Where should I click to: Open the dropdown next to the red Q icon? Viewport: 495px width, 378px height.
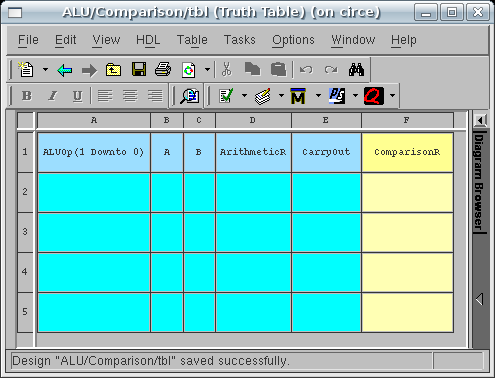point(392,96)
